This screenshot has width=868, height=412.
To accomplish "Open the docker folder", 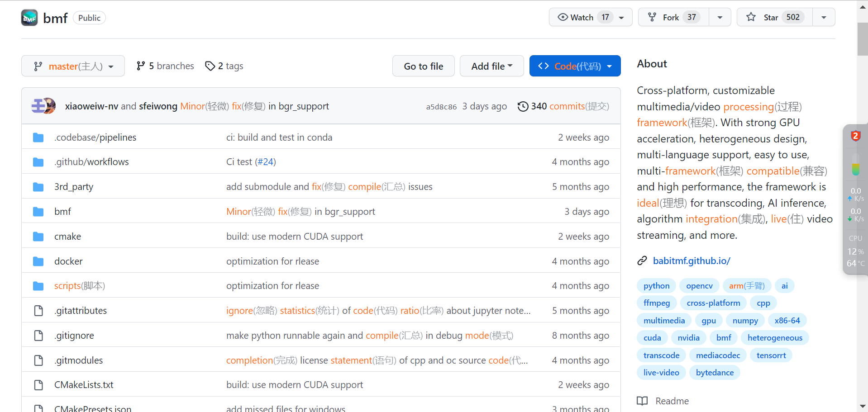I will [x=68, y=261].
